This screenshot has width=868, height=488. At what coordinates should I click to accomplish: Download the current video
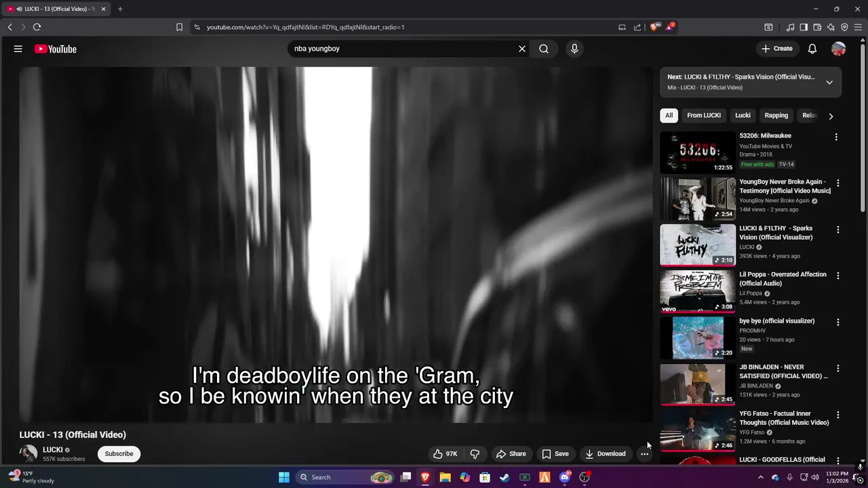point(606,454)
